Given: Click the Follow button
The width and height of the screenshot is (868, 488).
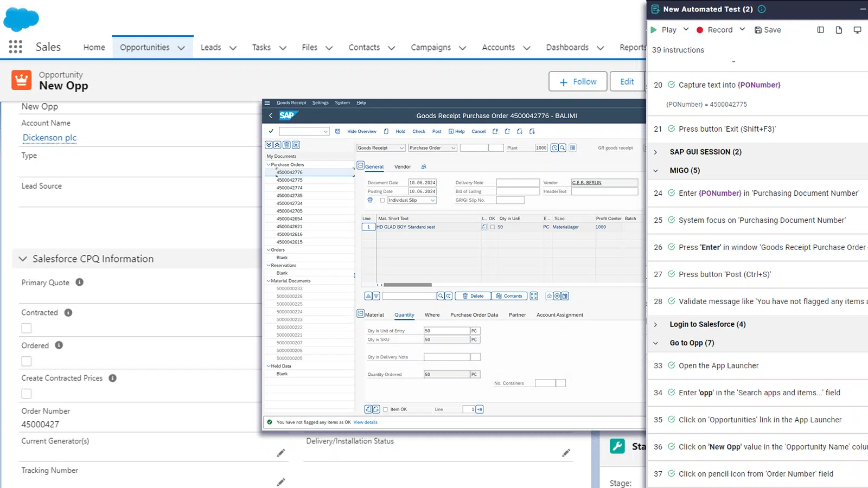Looking at the screenshot, I should 578,82.
